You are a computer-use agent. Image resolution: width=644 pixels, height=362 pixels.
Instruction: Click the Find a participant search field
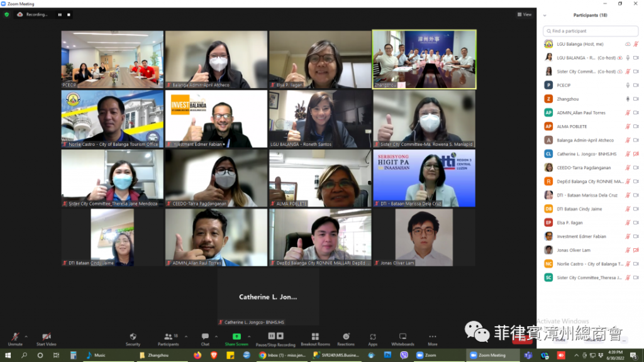pos(590,31)
